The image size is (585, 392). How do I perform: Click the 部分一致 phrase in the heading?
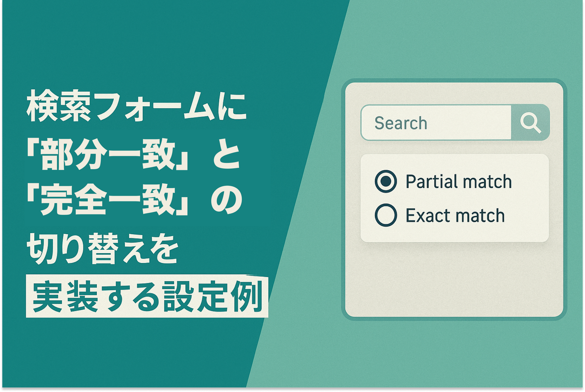pos(108,155)
